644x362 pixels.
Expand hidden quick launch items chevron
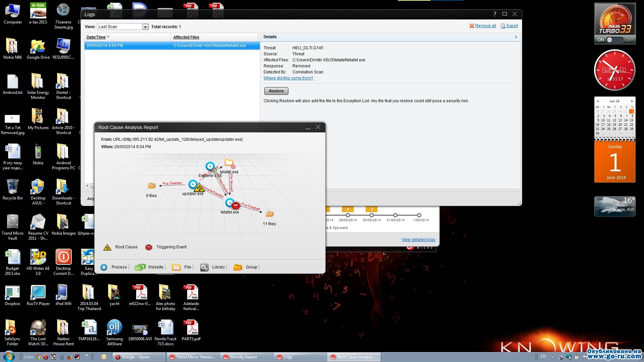pyautogui.click(x=86, y=355)
